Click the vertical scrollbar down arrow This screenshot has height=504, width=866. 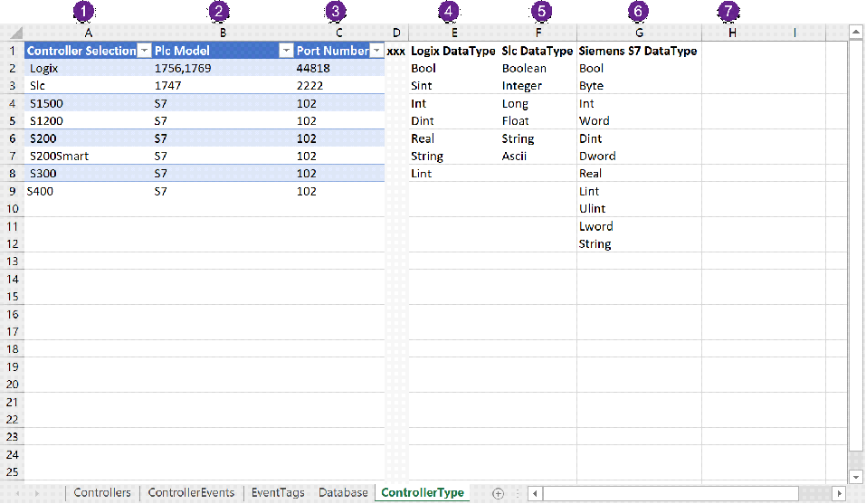(856, 477)
